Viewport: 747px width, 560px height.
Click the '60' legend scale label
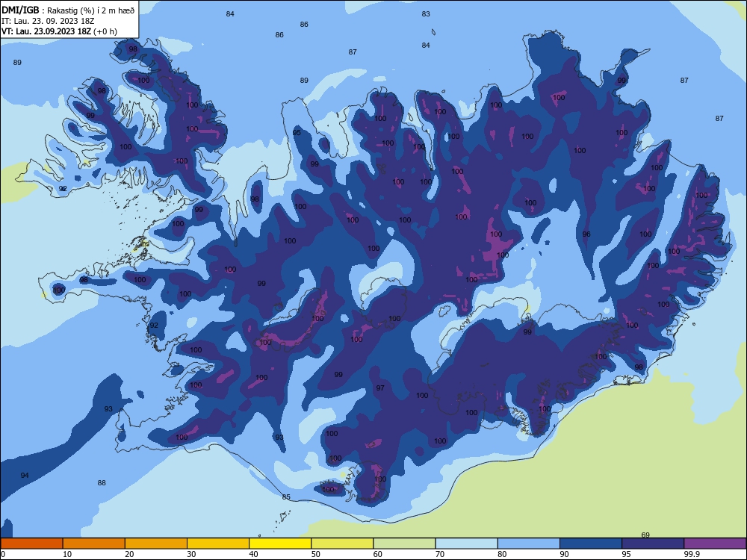pos(378,554)
